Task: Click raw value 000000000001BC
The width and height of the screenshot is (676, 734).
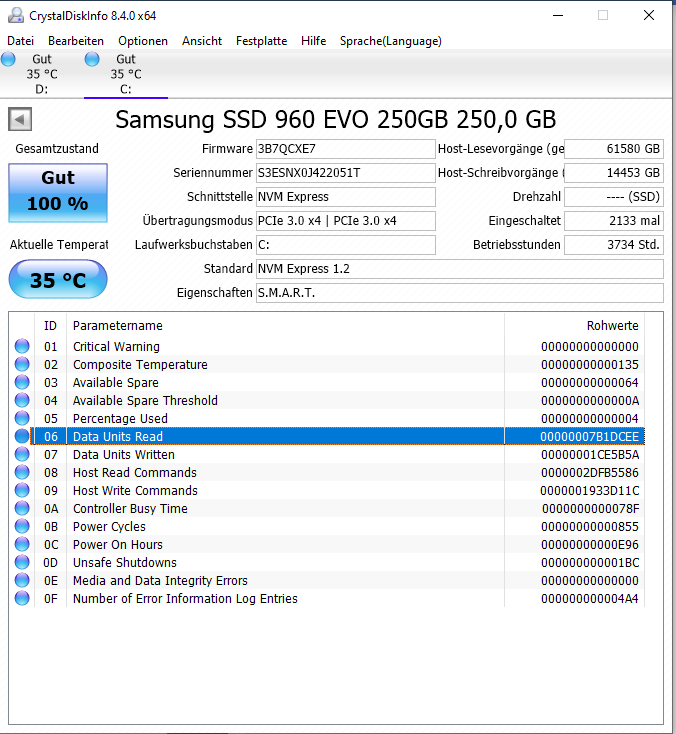Action: [x=590, y=563]
